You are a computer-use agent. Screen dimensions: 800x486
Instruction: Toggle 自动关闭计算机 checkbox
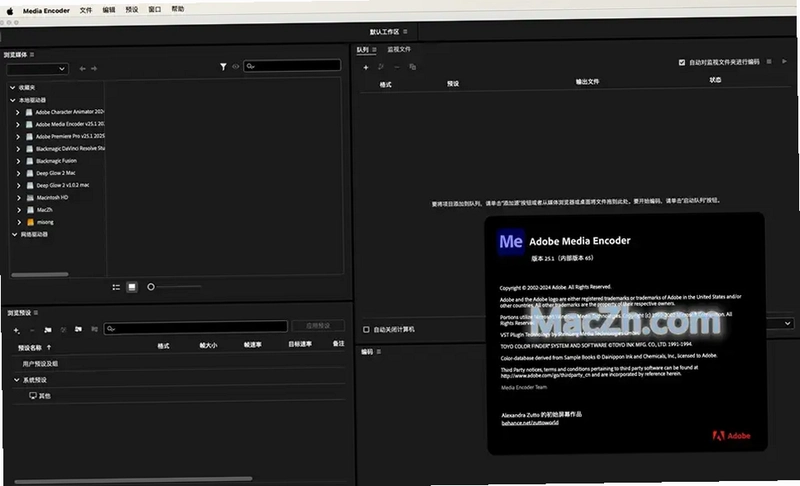(366, 329)
